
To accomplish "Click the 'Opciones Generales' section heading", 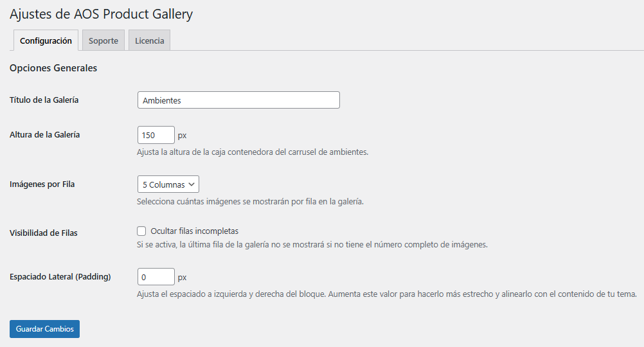I will 53,68.
